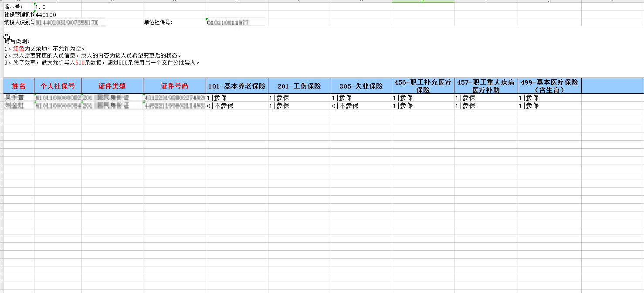Click the 499-基本医疗保险(含生育) header cell
Image resolution: width=644 pixels, height=293 pixels.
[549, 86]
